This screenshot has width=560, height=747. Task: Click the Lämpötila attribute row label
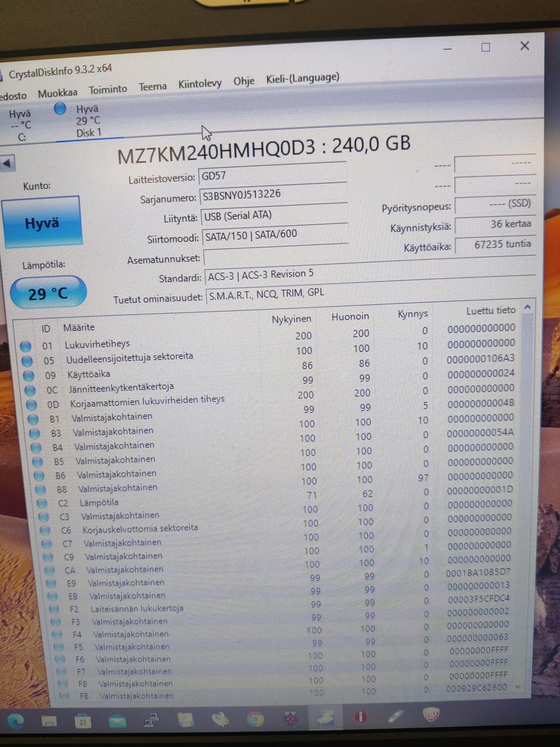tap(98, 502)
